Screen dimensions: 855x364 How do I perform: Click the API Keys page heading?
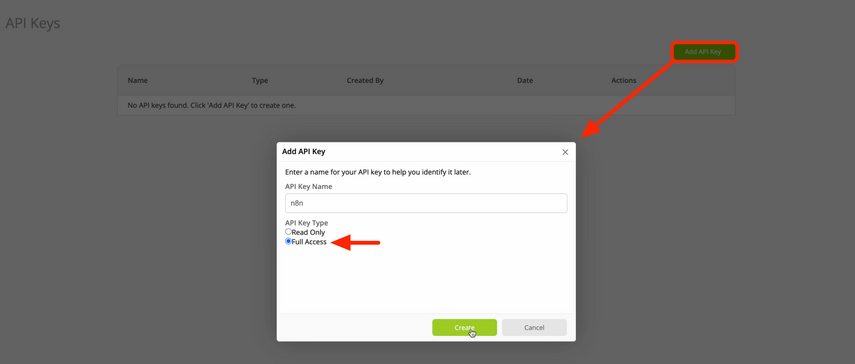(33, 23)
